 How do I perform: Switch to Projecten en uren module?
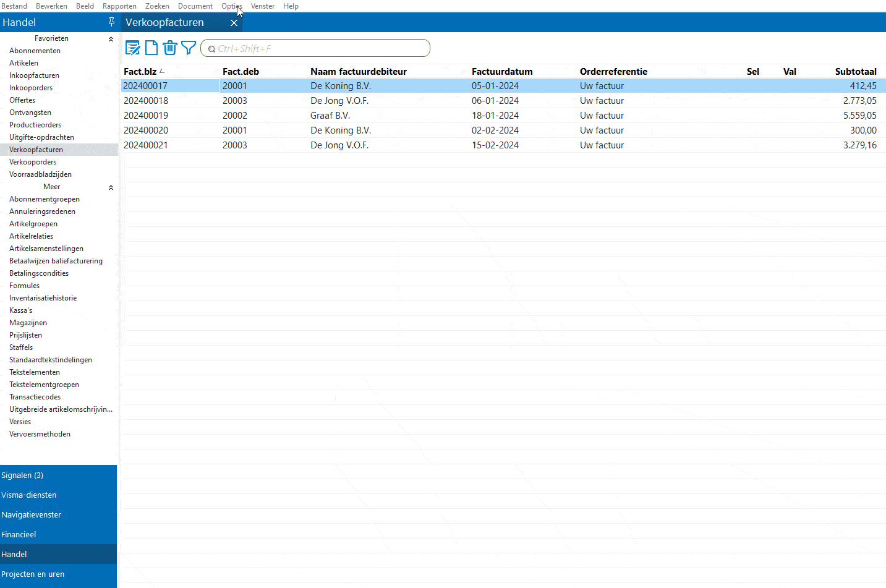(58, 574)
